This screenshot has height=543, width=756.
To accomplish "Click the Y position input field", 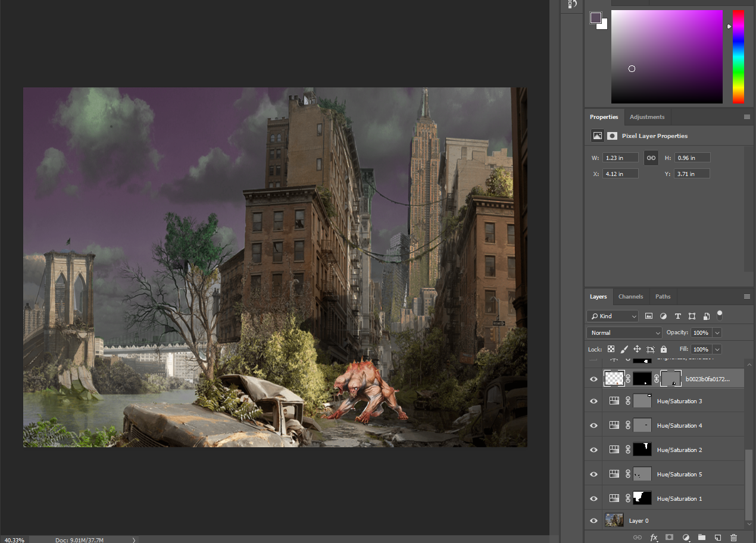I will coord(692,174).
